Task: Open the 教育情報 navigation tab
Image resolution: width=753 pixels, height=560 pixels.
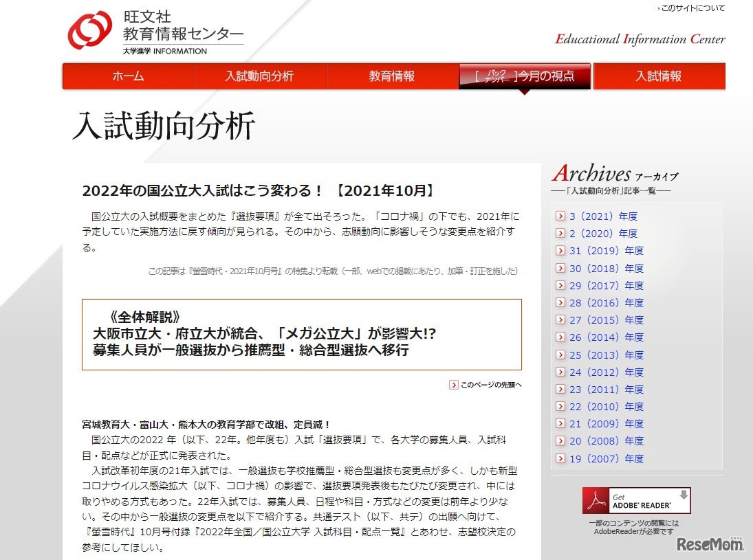Action: click(393, 76)
